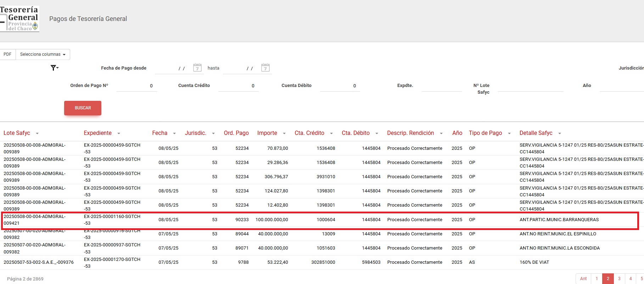Click the filter funnel icon
644x284 pixels.
click(x=54, y=68)
